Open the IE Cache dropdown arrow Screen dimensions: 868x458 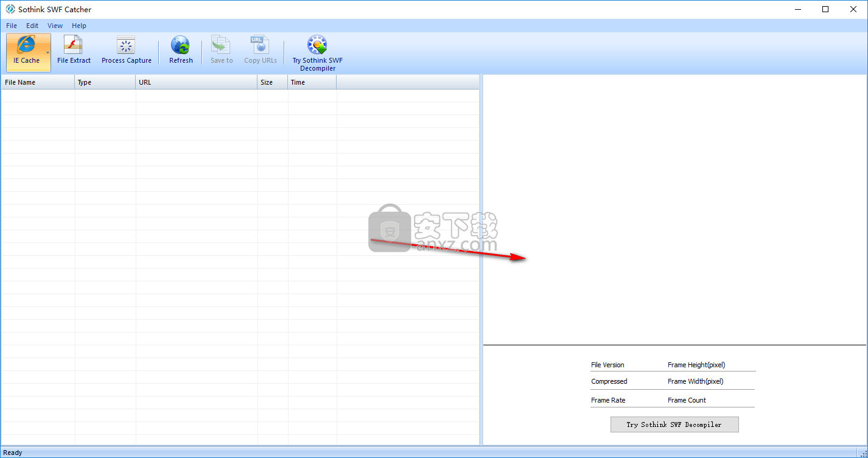(47, 52)
